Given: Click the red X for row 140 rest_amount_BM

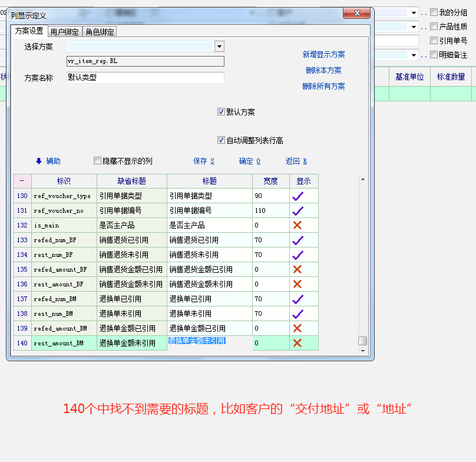Looking at the screenshot, I should pyautogui.click(x=297, y=343).
